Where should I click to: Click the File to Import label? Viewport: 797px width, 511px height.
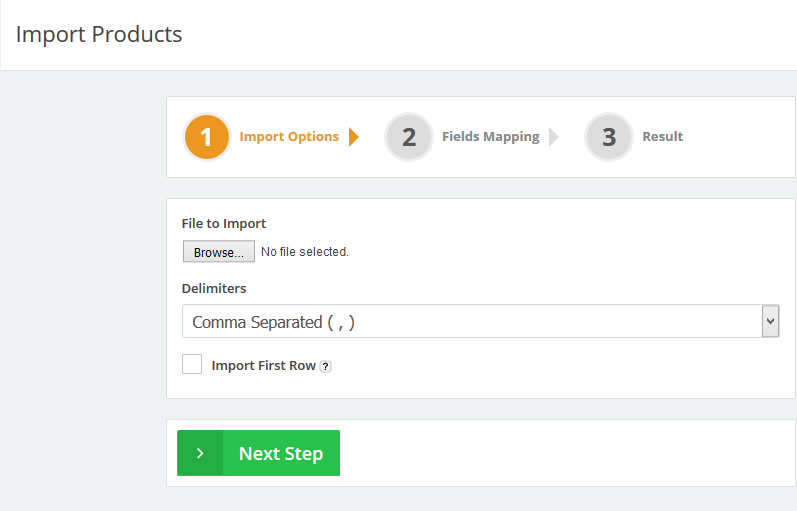pos(224,224)
